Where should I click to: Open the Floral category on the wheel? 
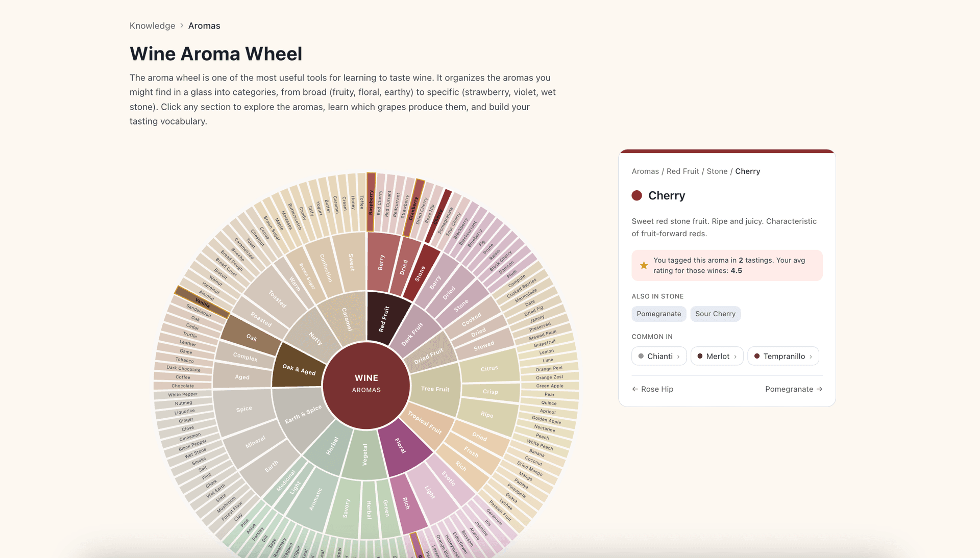tap(401, 446)
